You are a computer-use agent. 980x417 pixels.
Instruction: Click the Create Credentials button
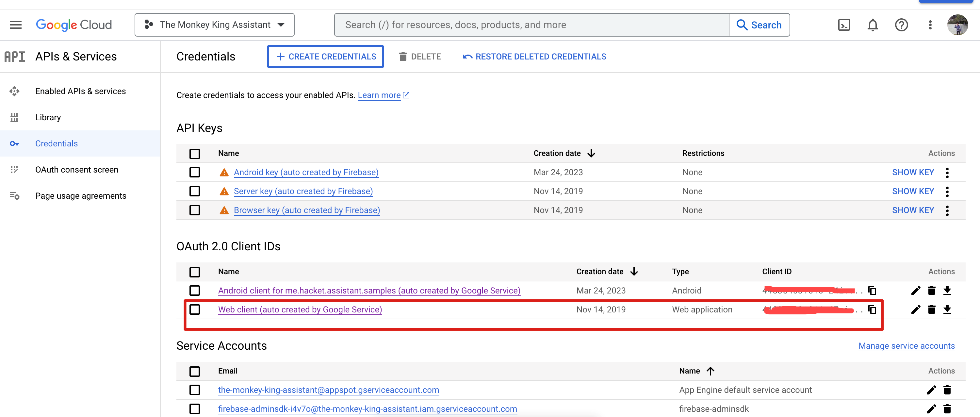pyautogui.click(x=325, y=57)
